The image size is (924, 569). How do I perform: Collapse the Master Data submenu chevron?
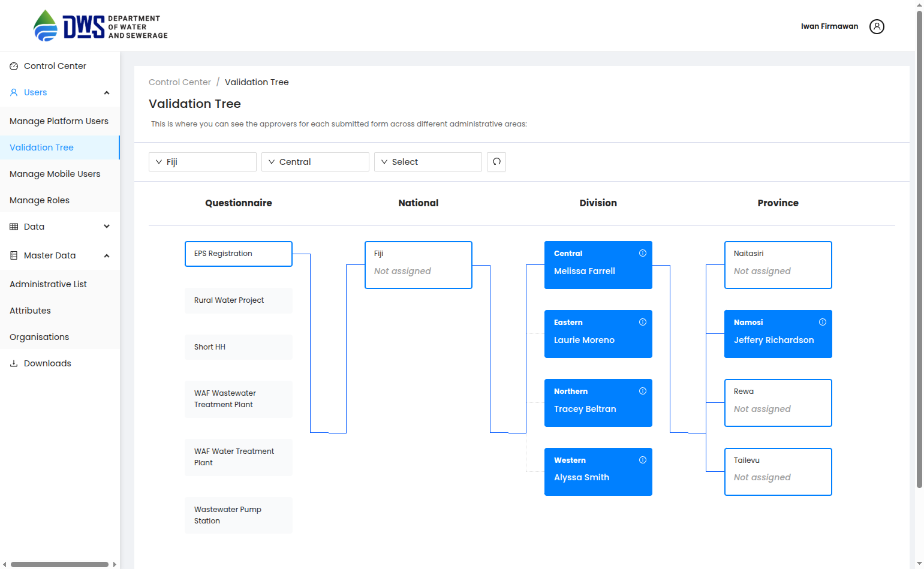(107, 255)
